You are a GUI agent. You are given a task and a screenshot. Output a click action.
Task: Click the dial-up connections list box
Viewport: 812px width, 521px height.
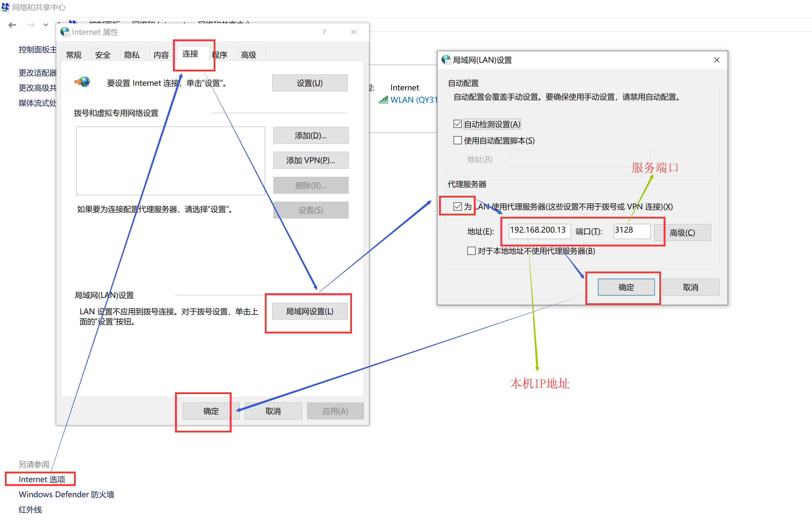[170, 161]
